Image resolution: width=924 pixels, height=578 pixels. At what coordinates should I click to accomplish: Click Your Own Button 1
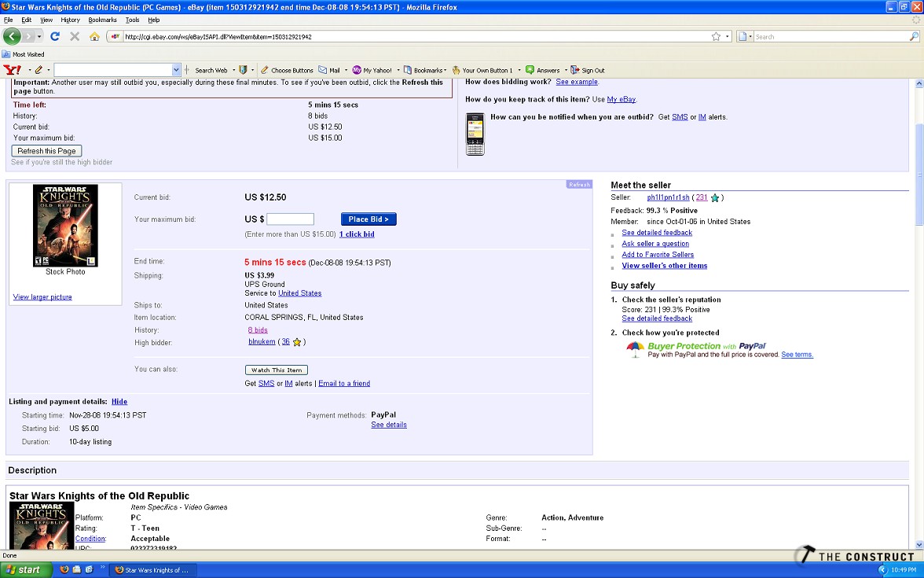coord(482,70)
